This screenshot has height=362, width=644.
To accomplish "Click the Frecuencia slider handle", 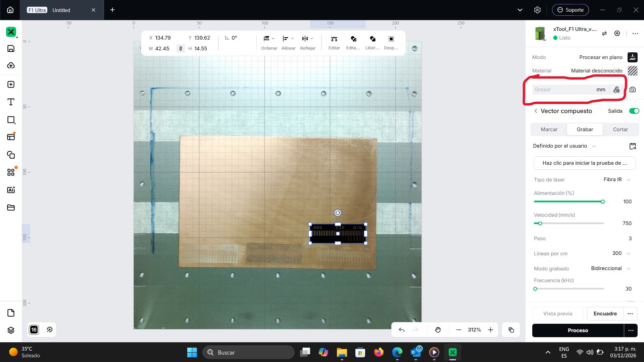I will [x=535, y=289].
